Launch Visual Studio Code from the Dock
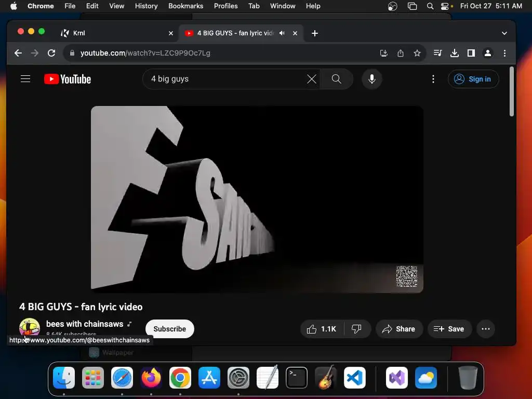Screen dimensions: 532x399 click(x=354, y=378)
